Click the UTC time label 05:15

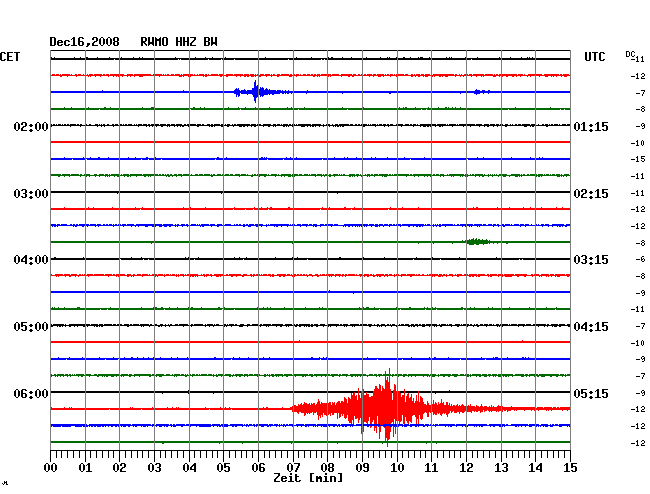tap(591, 393)
